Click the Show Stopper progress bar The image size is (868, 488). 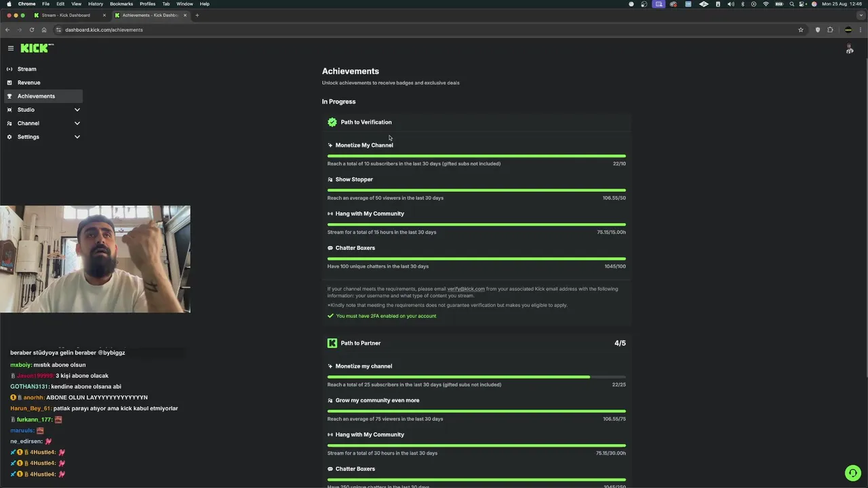pos(477,190)
